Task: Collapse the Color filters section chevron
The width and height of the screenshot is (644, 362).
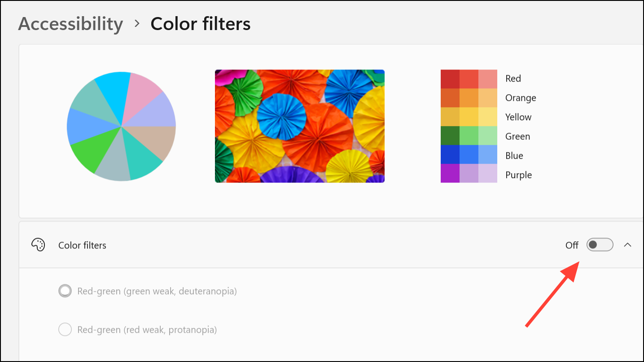Action: point(628,245)
